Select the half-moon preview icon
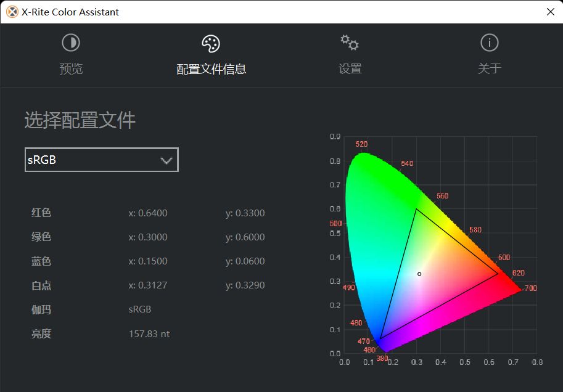The width and height of the screenshot is (563, 392). (x=71, y=42)
